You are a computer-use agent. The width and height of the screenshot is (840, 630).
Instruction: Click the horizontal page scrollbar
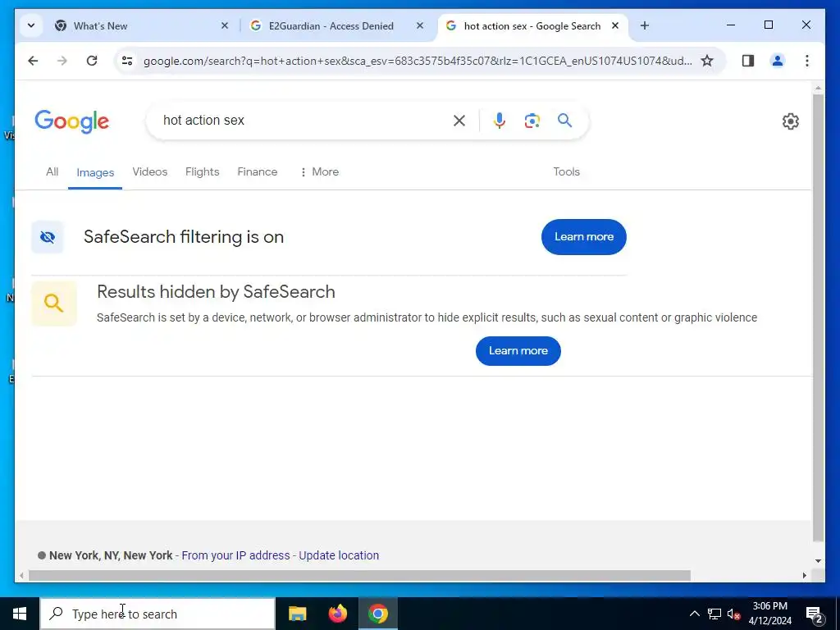coord(359,575)
